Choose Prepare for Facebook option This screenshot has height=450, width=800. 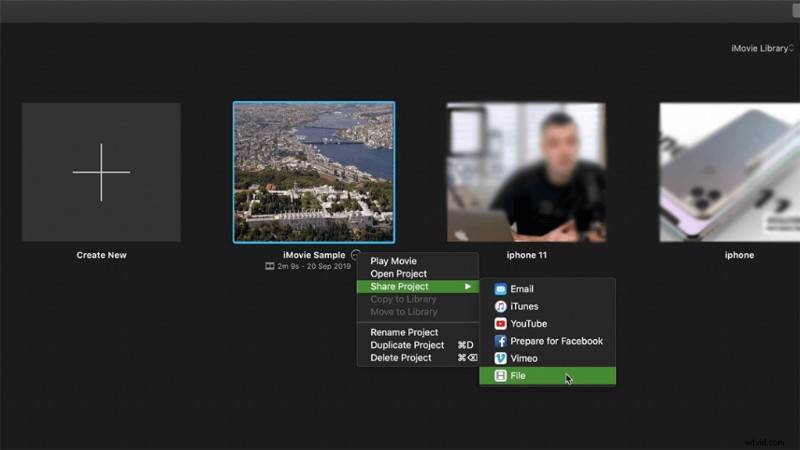[547, 341]
